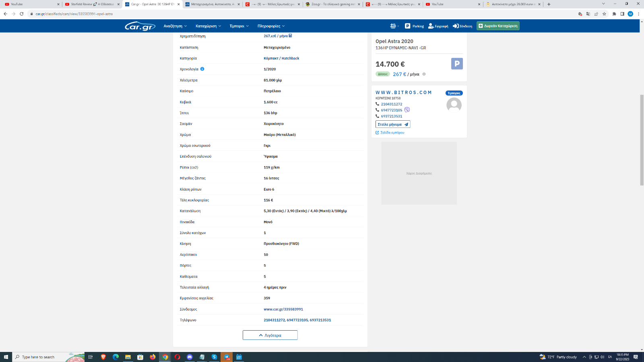Image resolution: width=644 pixels, height=362 pixels.
Task: Click the translate page icon
Action: click(588, 14)
